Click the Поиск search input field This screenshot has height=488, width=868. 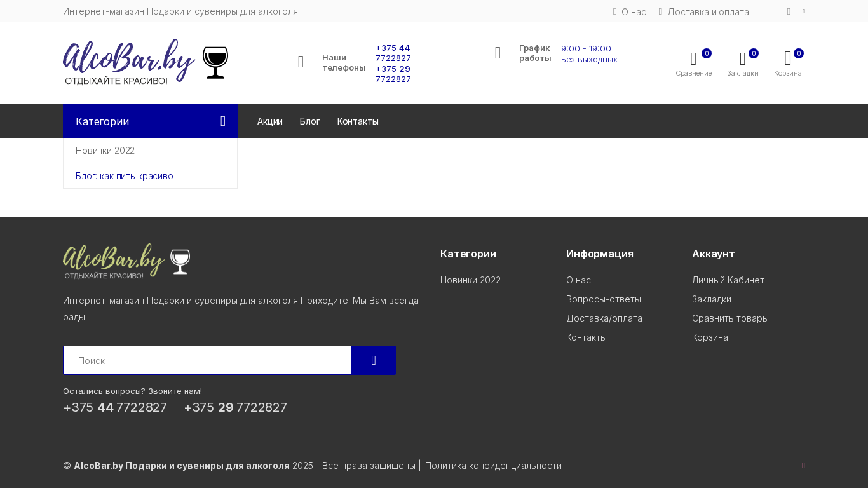pyautogui.click(x=207, y=360)
